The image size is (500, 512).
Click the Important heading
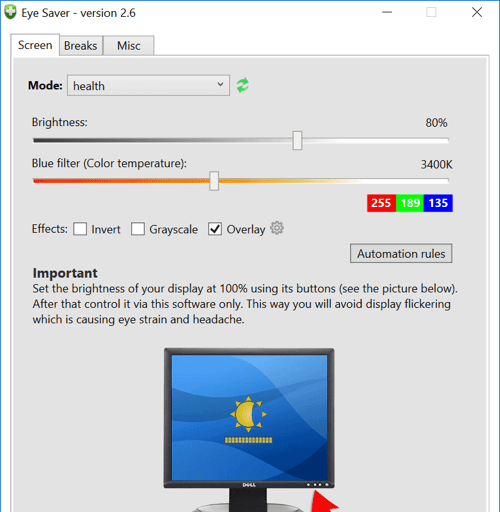click(x=65, y=273)
